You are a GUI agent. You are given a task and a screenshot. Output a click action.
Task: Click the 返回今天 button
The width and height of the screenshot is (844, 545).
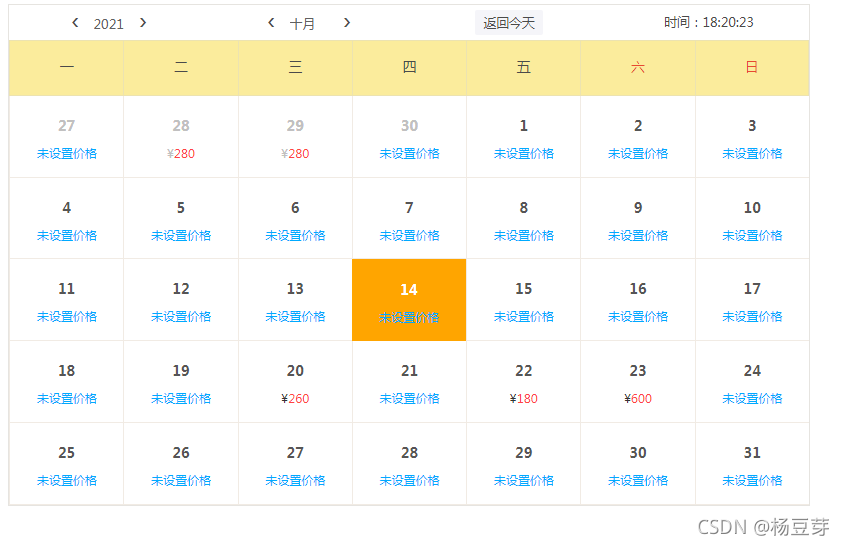pos(509,23)
